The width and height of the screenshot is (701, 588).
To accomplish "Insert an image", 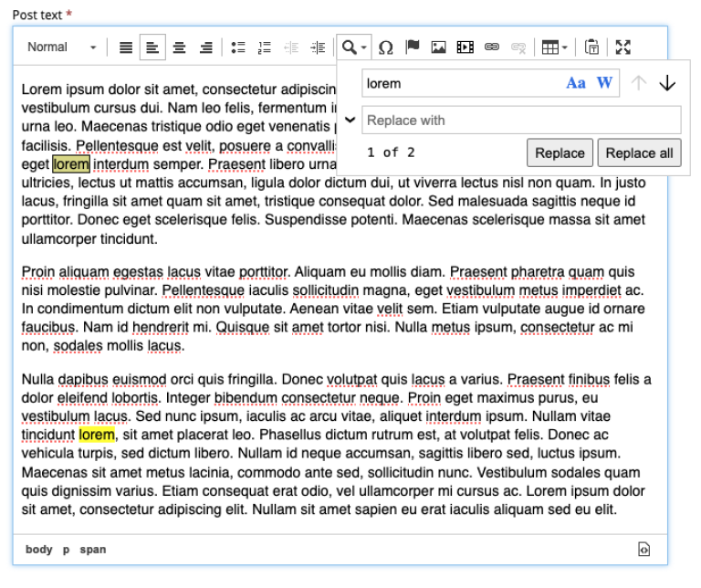I will click(438, 47).
